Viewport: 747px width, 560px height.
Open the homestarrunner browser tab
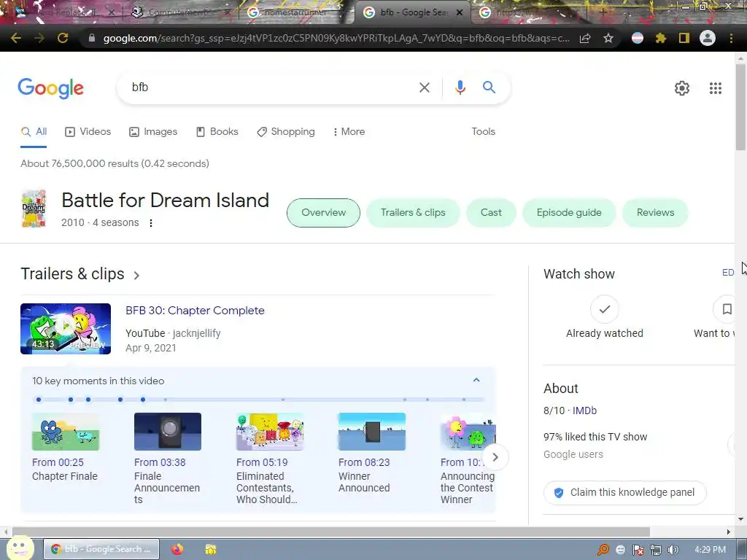coord(295,12)
